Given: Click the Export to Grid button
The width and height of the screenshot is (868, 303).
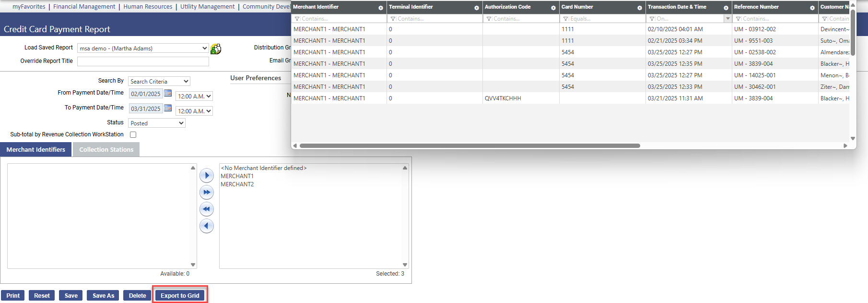Looking at the screenshot, I should click(x=180, y=295).
